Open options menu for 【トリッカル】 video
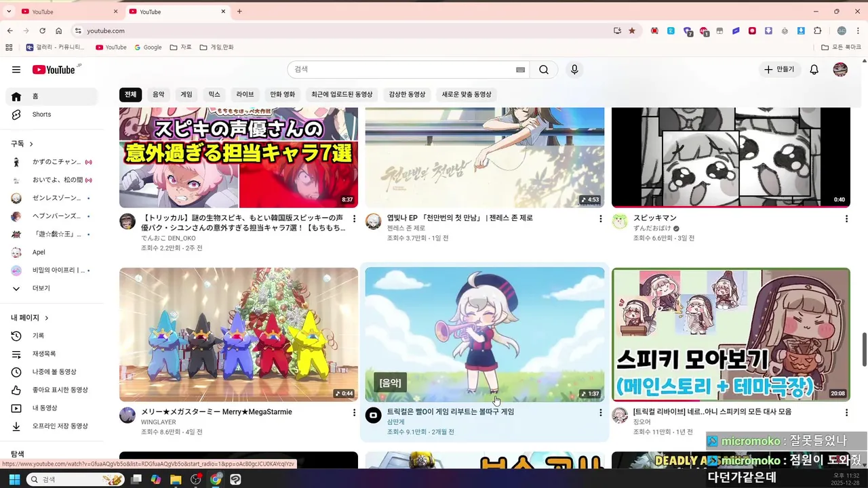The width and height of the screenshot is (868, 488). [354, 219]
